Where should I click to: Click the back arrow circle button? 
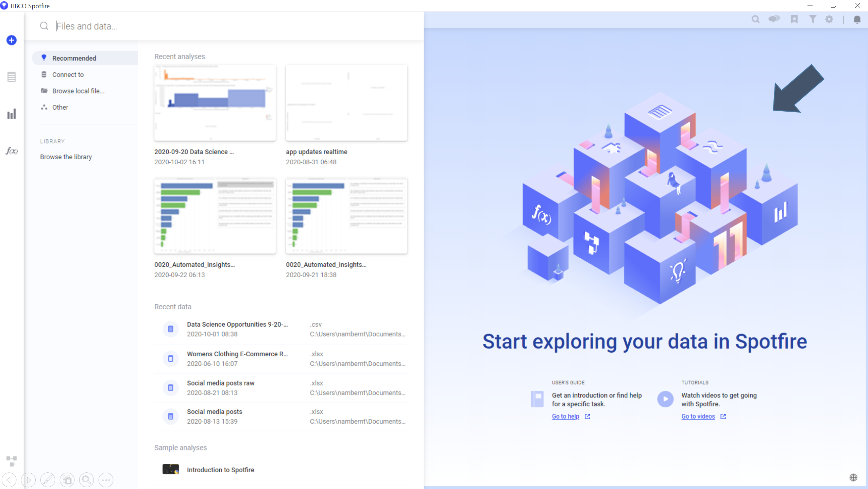tap(9, 480)
